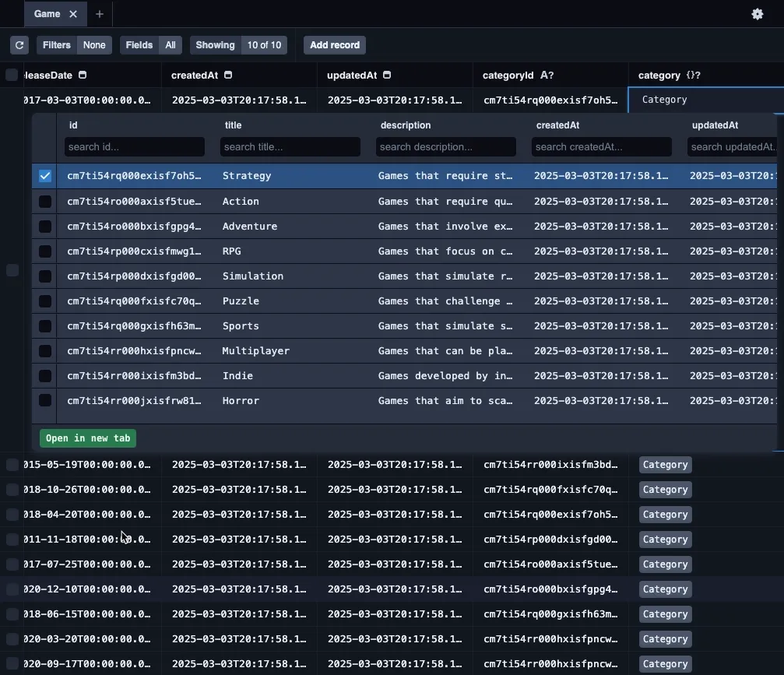Click the categoryId column type icon
784x675 pixels.
click(x=547, y=76)
